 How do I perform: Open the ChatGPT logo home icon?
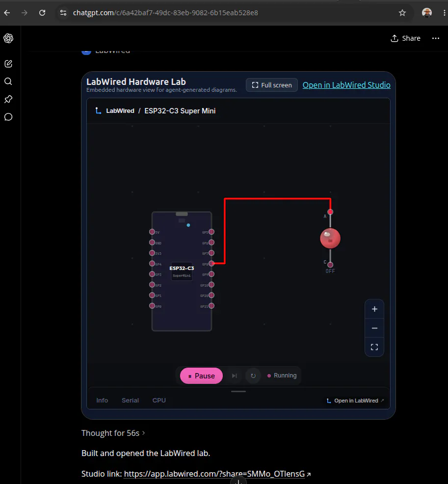8,38
